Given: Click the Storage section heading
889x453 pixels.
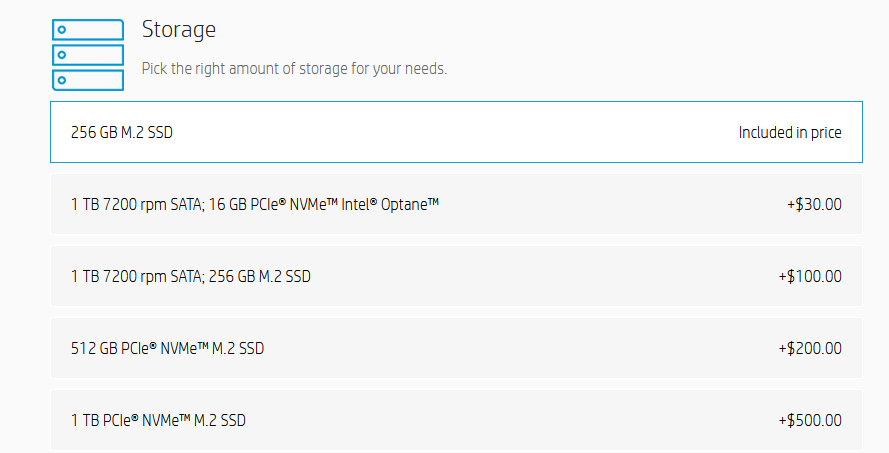Looking at the screenshot, I should (x=179, y=29).
